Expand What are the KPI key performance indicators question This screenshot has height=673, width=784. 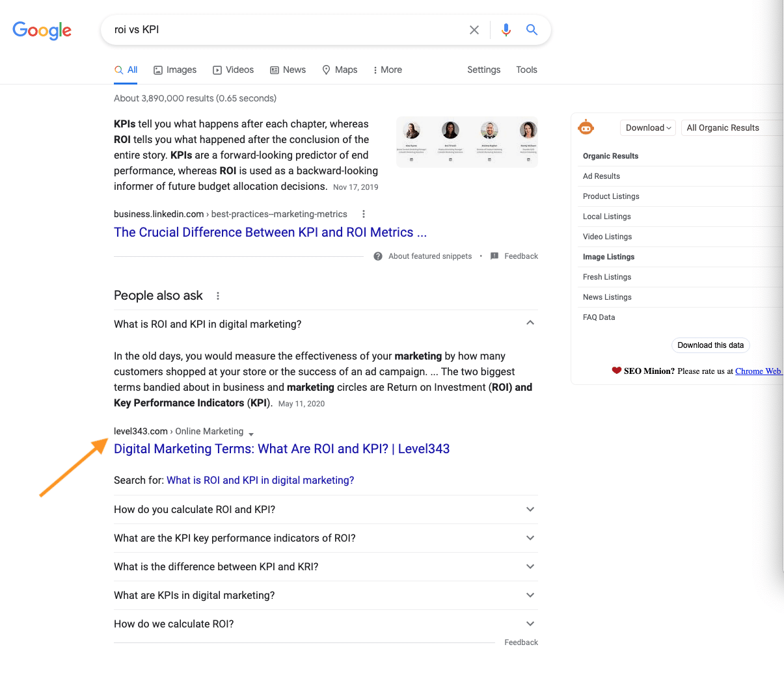pyautogui.click(x=326, y=538)
